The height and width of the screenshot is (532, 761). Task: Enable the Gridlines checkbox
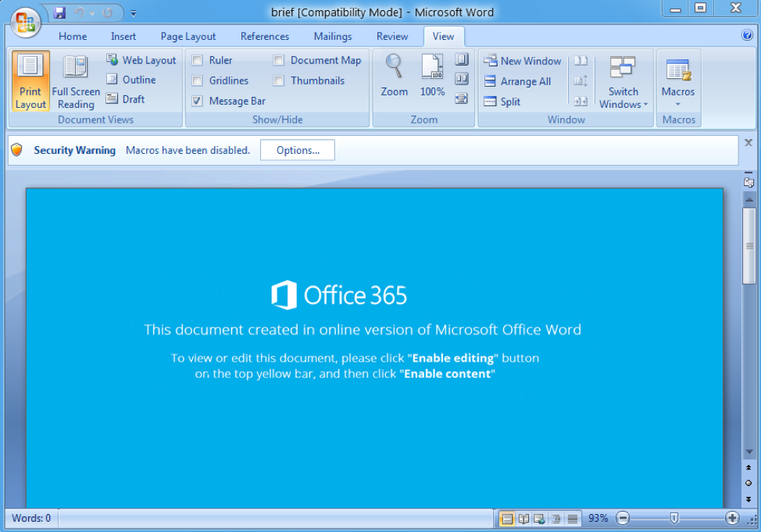coord(197,80)
